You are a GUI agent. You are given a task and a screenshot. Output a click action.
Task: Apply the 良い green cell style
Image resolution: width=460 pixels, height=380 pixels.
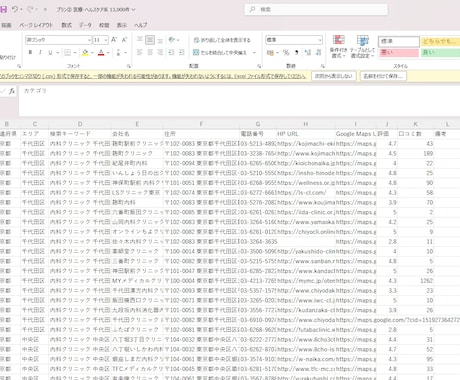[440, 52]
